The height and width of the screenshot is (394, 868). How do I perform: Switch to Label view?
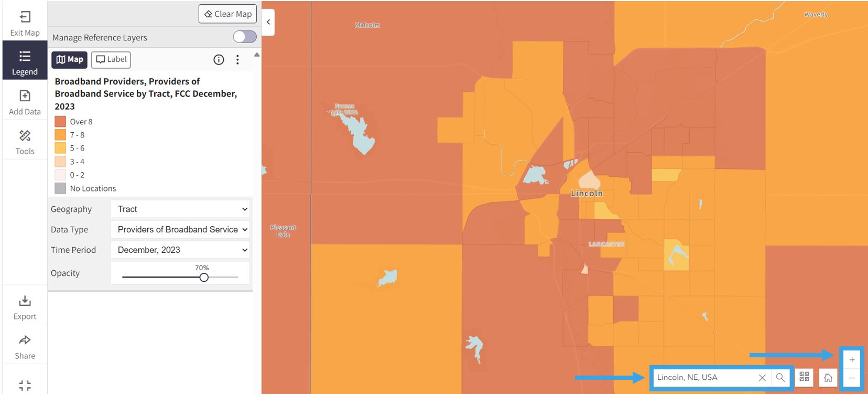[x=111, y=60]
